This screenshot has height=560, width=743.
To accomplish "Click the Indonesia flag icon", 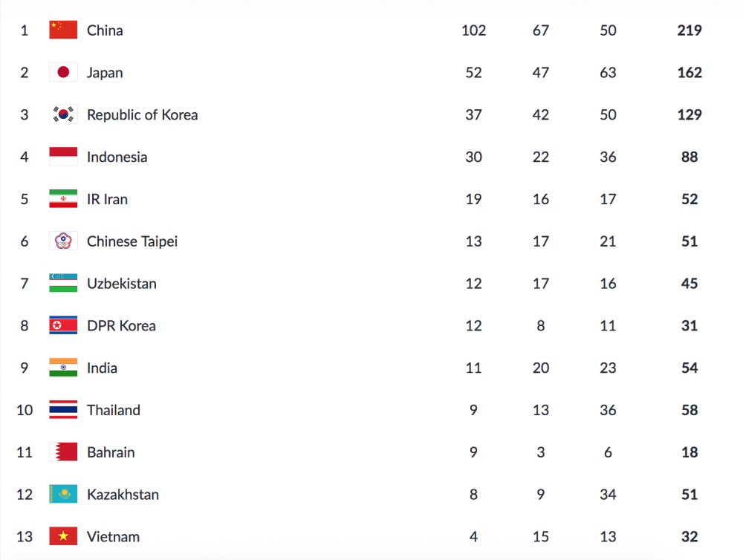I will [63, 157].
